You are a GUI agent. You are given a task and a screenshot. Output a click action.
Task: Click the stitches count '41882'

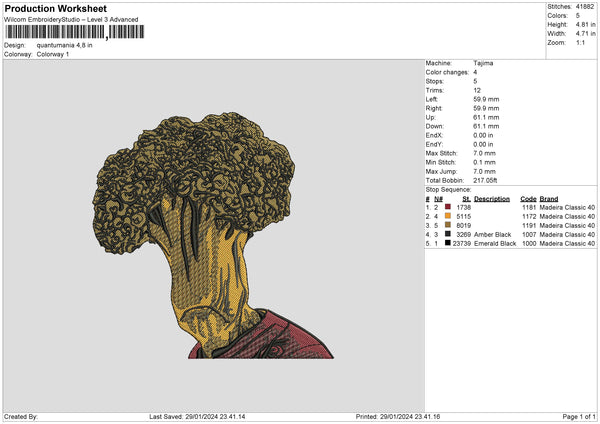click(585, 7)
